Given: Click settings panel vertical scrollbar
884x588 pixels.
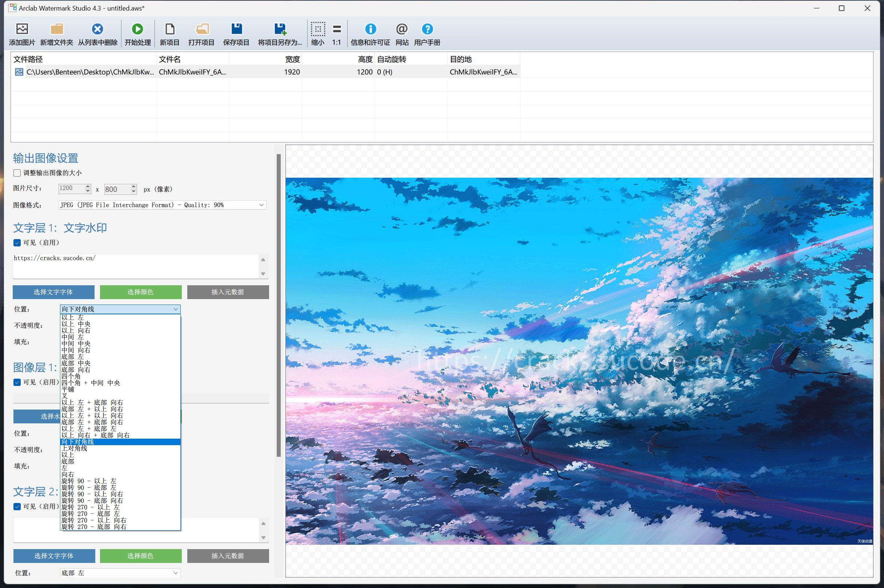Looking at the screenshot, I should [x=279, y=306].
